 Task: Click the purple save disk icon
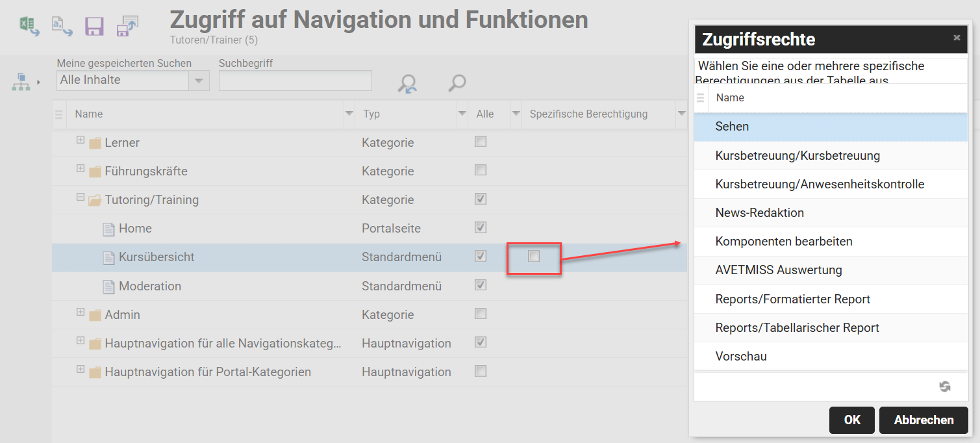point(95,26)
